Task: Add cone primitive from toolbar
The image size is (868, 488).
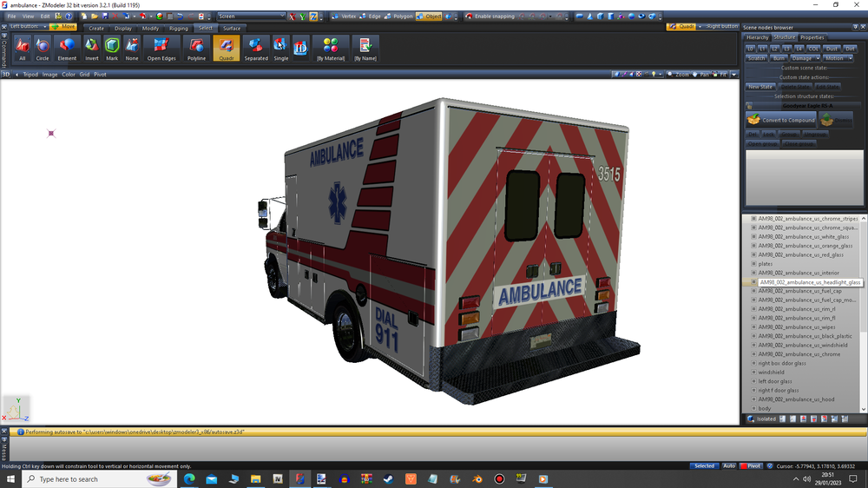Action: [589, 16]
